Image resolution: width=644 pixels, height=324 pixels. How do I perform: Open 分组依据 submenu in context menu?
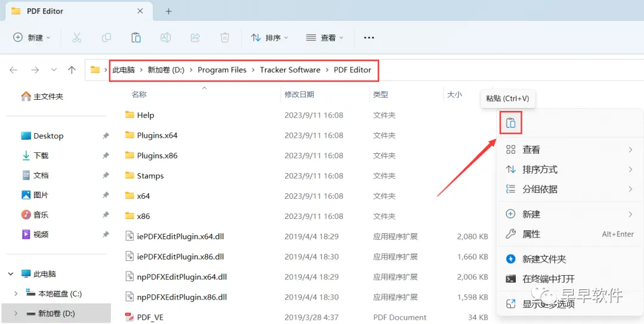(569, 189)
